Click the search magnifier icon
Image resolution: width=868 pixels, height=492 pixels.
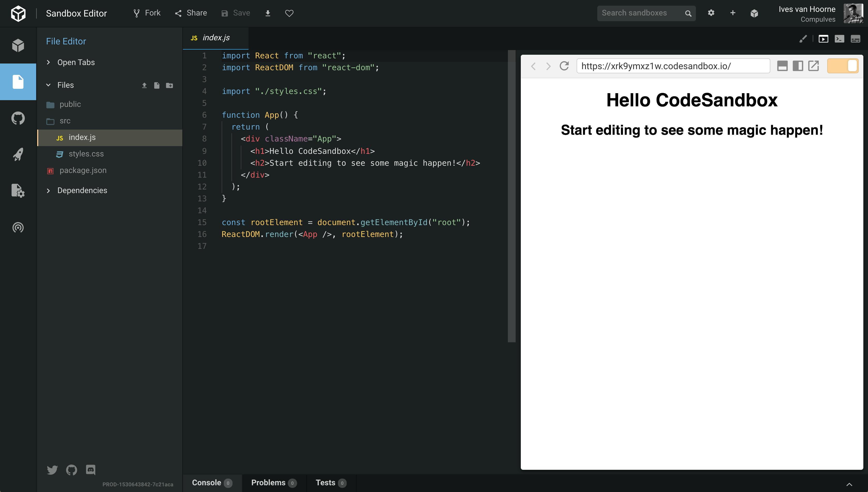point(688,13)
